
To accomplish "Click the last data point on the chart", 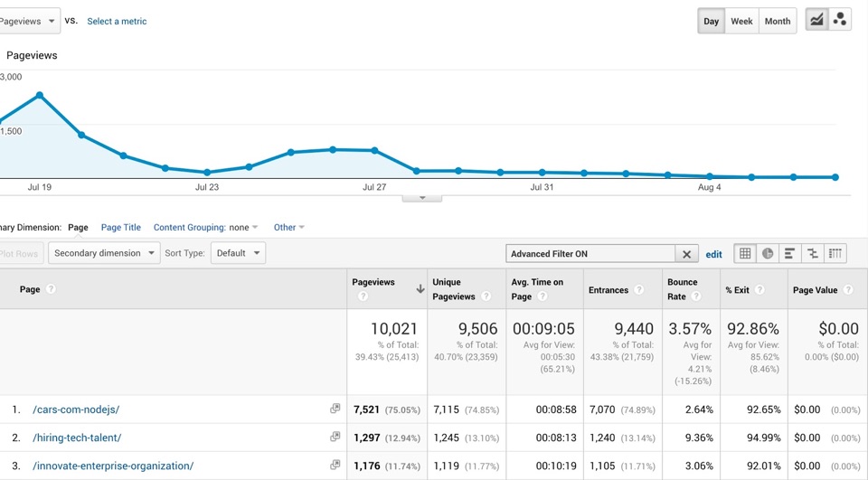I will pos(835,177).
